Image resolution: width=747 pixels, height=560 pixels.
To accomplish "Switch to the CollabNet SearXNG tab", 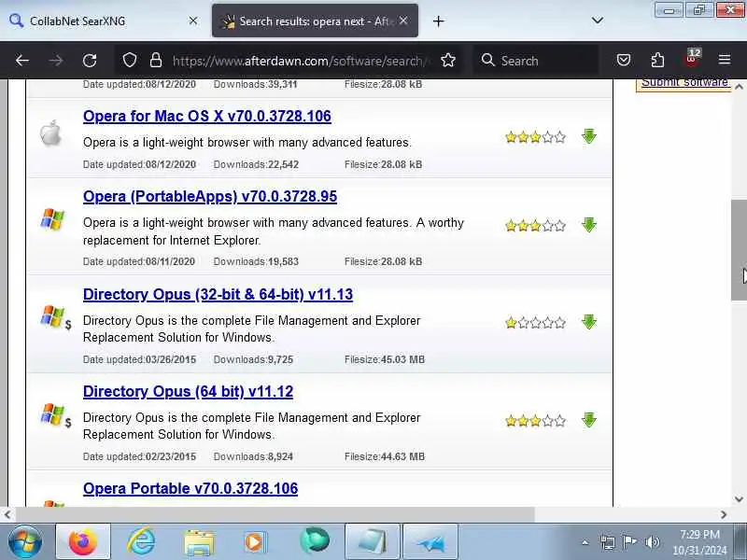I will click(x=104, y=21).
